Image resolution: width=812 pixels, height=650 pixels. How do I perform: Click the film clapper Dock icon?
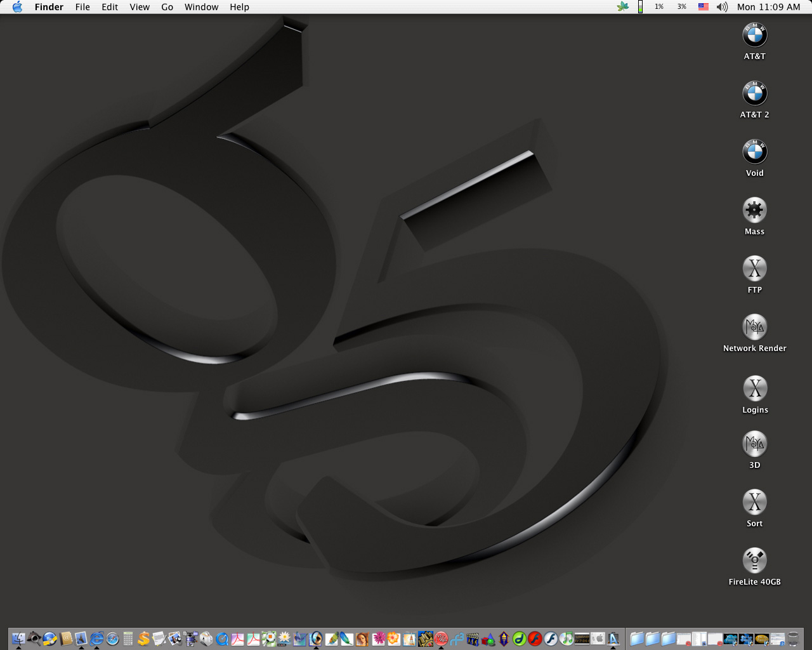[473, 638]
